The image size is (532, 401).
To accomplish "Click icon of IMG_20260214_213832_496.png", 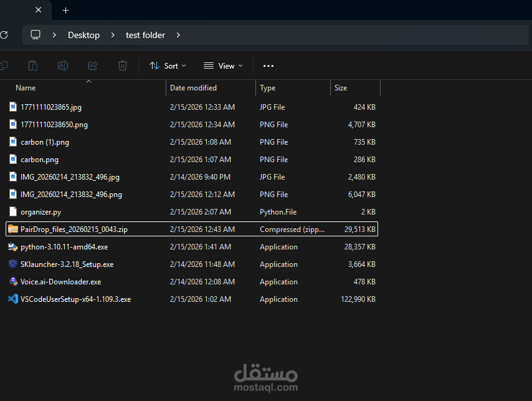I will click(13, 194).
